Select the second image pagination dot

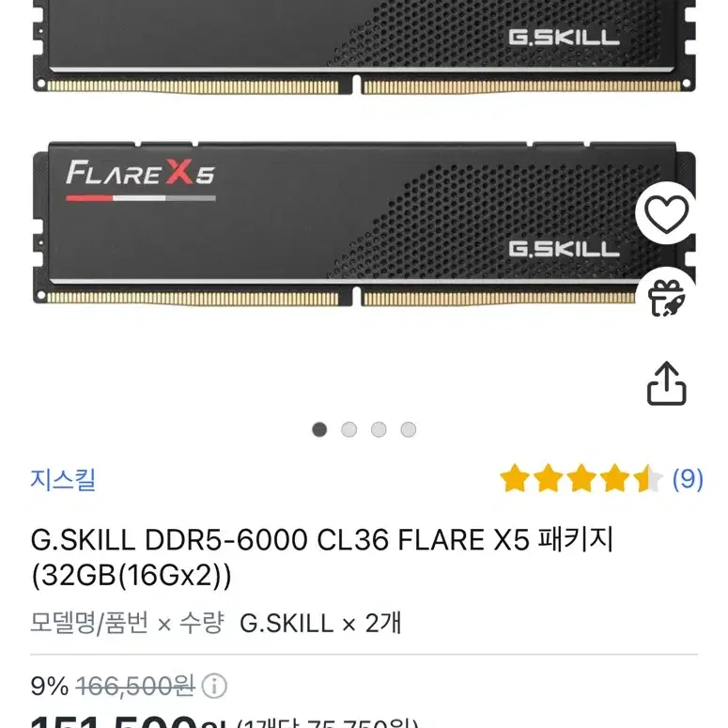tap(349, 429)
